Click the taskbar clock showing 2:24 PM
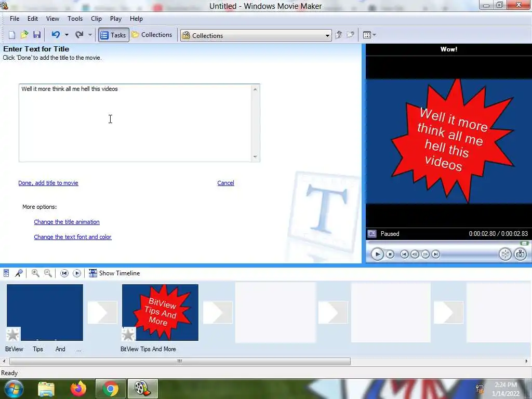The image size is (532, 399). (506, 389)
